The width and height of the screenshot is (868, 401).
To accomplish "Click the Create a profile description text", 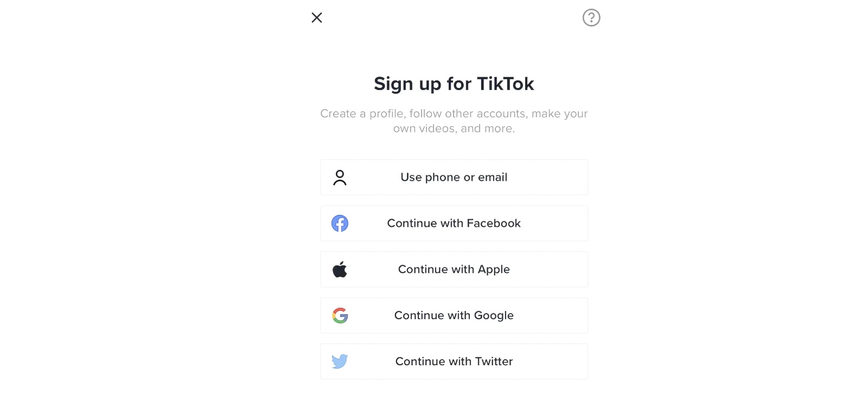I will tap(454, 121).
